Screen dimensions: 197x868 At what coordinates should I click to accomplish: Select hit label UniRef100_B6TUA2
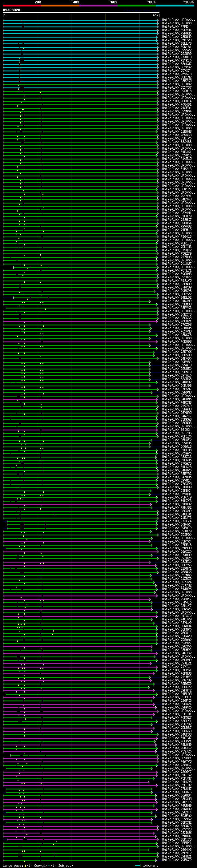coord(177,84)
